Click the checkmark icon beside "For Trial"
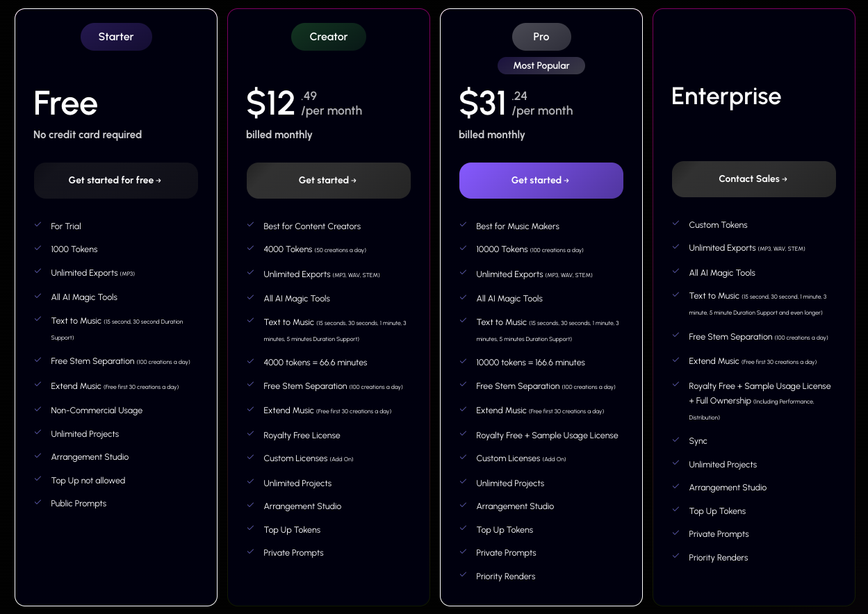 (x=38, y=225)
